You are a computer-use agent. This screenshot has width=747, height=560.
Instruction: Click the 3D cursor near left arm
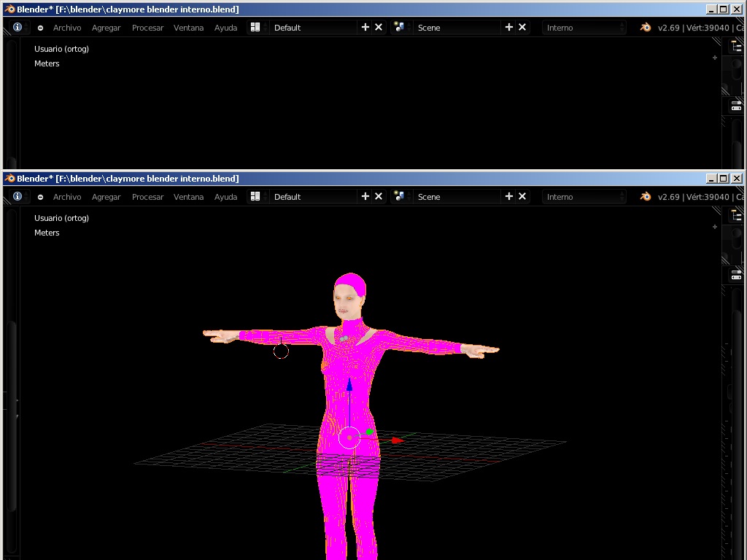(281, 351)
